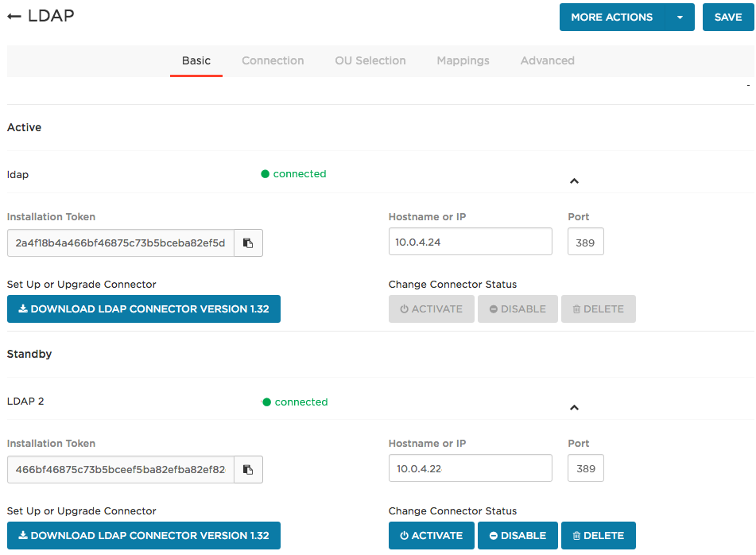Collapse the ldap connector details section
The image size is (756, 555).
(574, 181)
